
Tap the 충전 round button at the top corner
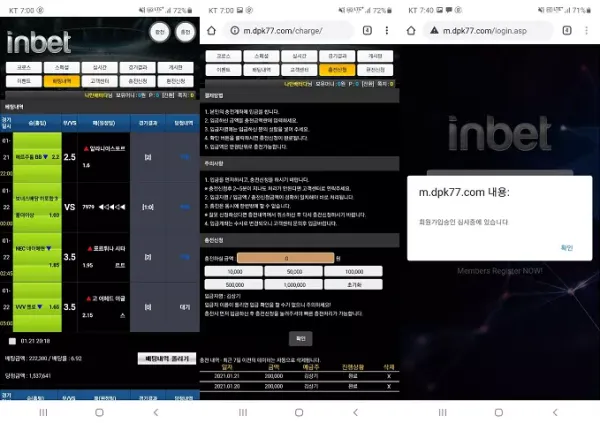pos(185,32)
